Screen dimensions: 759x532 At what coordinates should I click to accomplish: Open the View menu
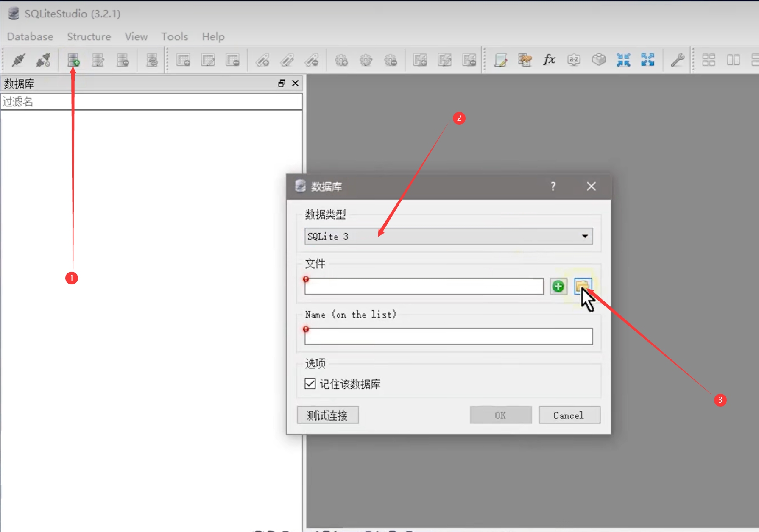point(136,37)
